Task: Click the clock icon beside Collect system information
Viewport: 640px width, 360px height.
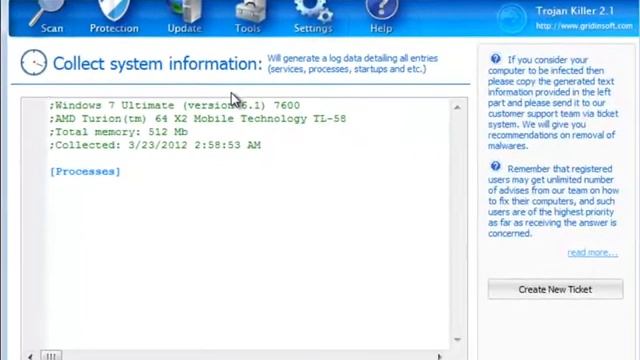Action: coord(33,62)
